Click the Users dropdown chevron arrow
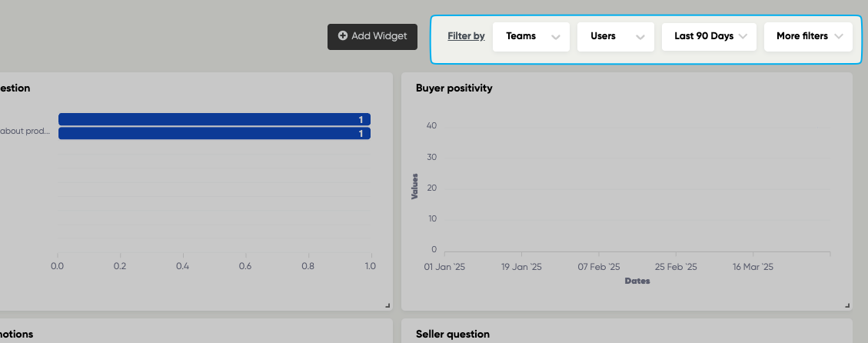868x343 pixels. pyautogui.click(x=640, y=37)
